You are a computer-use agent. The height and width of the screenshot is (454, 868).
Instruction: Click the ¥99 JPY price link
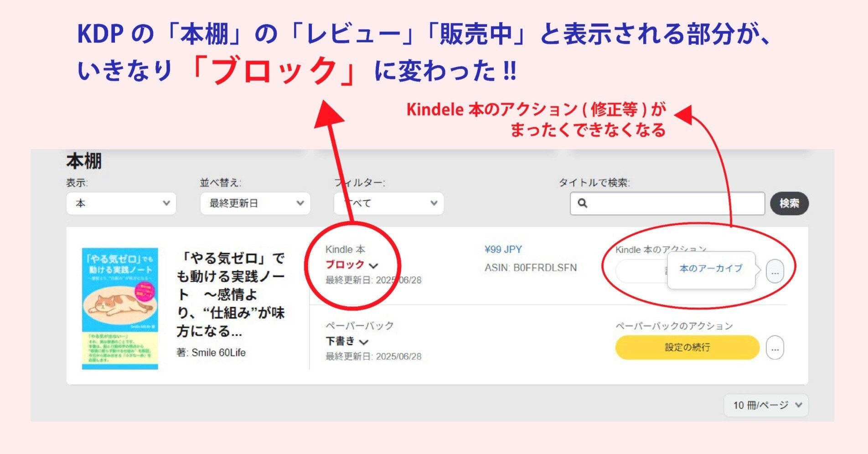tap(503, 249)
